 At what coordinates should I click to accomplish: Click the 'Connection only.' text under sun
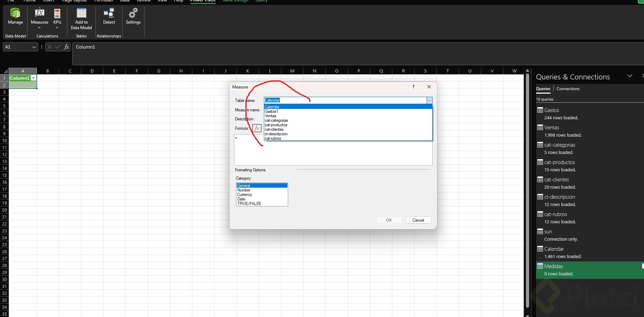pyautogui.click(x=561, y=239)
